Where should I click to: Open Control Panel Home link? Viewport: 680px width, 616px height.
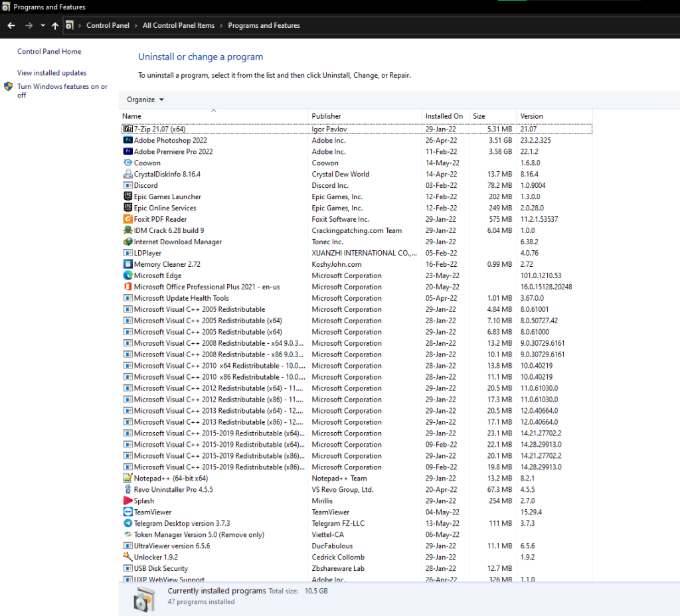coord(49,51)
